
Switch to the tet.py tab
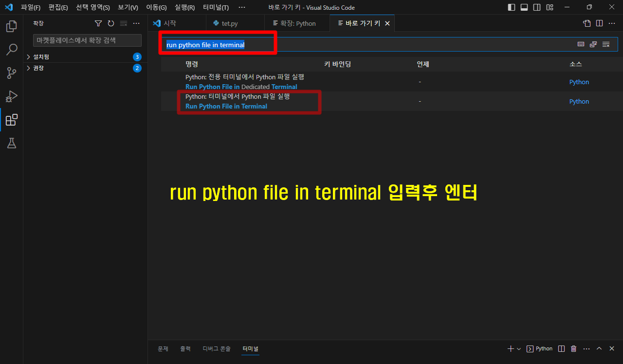coord(229,23)
